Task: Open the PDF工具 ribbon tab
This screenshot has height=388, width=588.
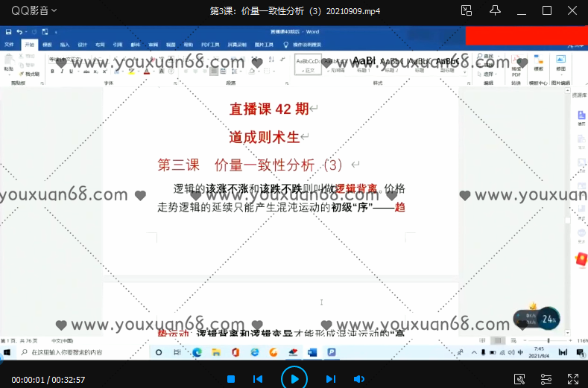Action: pyautogui.click(x=210, y=45)
